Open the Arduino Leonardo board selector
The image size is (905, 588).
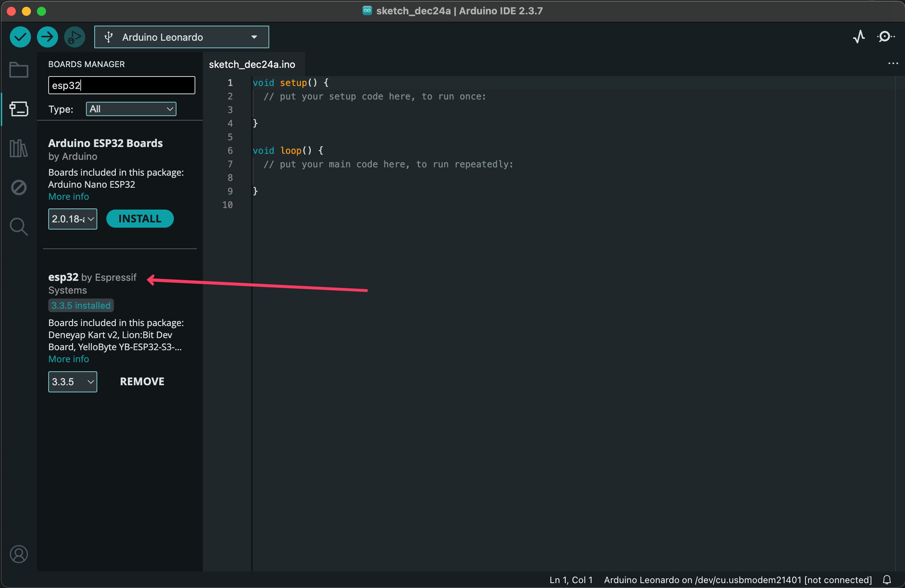(x=181, y=37)
